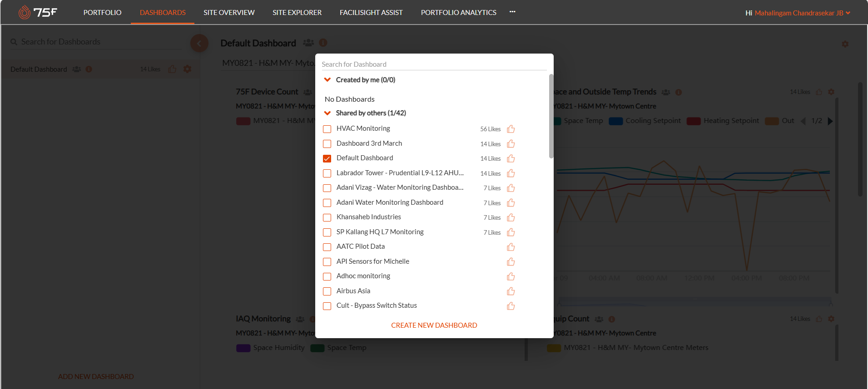Like the HVAC Monitoring dashboard

pos(511,129)
